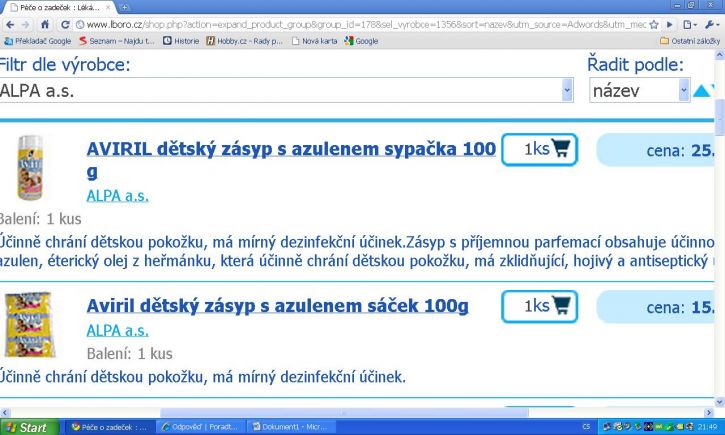Open the browser home page icon
Image resolution: width=725 pixels, height=435 pixels.
click(45, 25)
